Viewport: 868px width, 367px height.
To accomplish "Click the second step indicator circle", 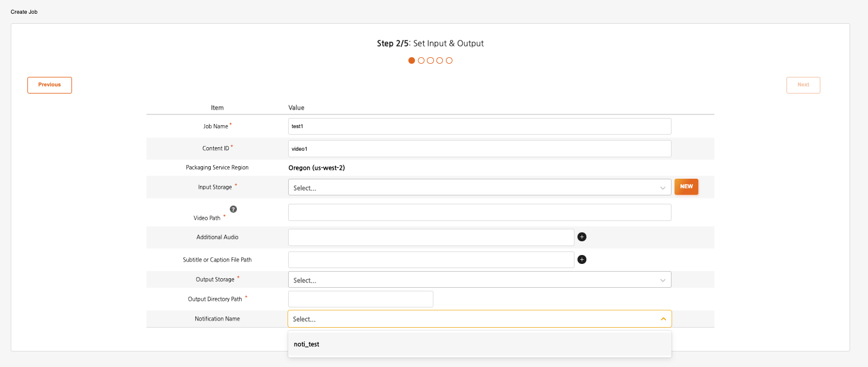I will (421, 61).
